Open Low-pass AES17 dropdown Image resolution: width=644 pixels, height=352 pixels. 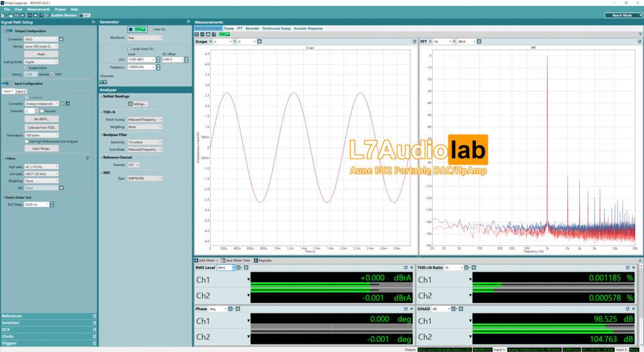pyautogui.click(x=42, y=174)
